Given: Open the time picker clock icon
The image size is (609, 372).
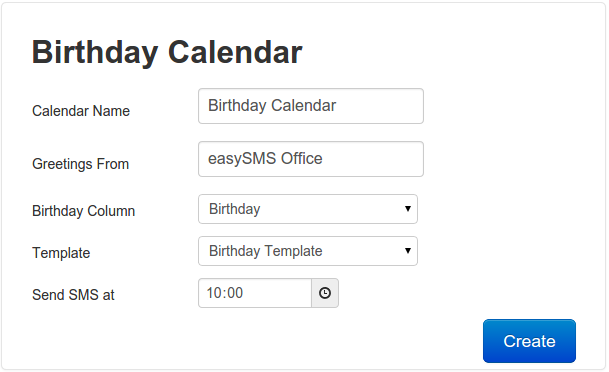Looking at the screenshot, I should [x=325, y=293].
